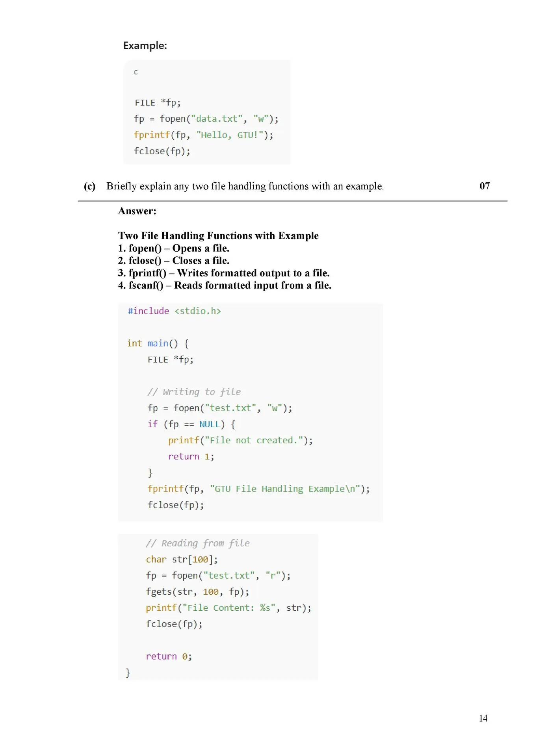The height and width of the screenshot is (756, 535).
Task: Click the question (c) label
Action: coord(89,186)
